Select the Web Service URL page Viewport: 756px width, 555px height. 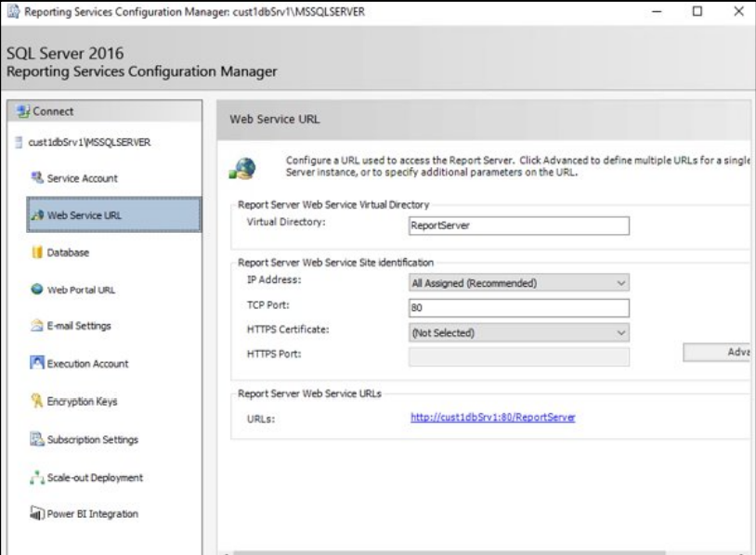click(x=114, y=215)
